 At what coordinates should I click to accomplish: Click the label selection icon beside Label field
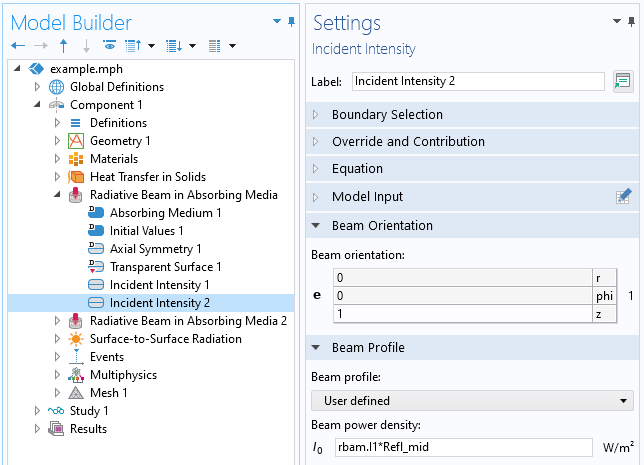(x=623, y=81)
